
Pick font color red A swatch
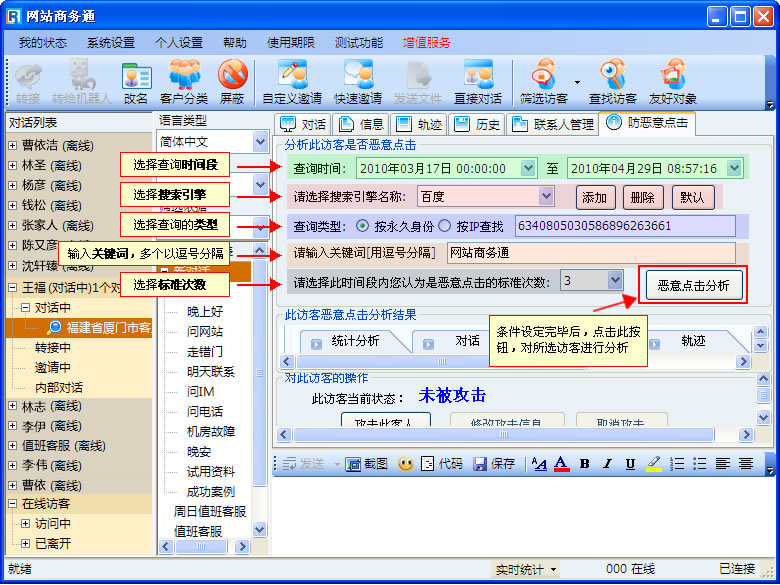[x=561, y=464]
